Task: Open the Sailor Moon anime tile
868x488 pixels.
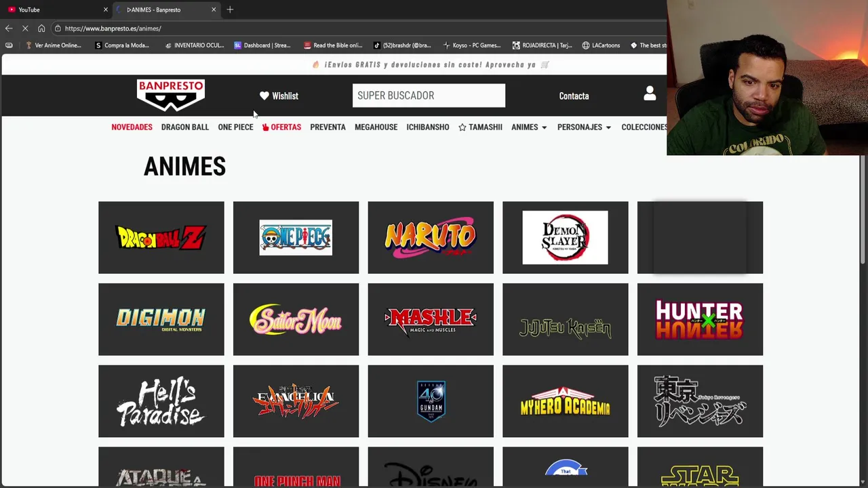Action: [x=296, y=319]
